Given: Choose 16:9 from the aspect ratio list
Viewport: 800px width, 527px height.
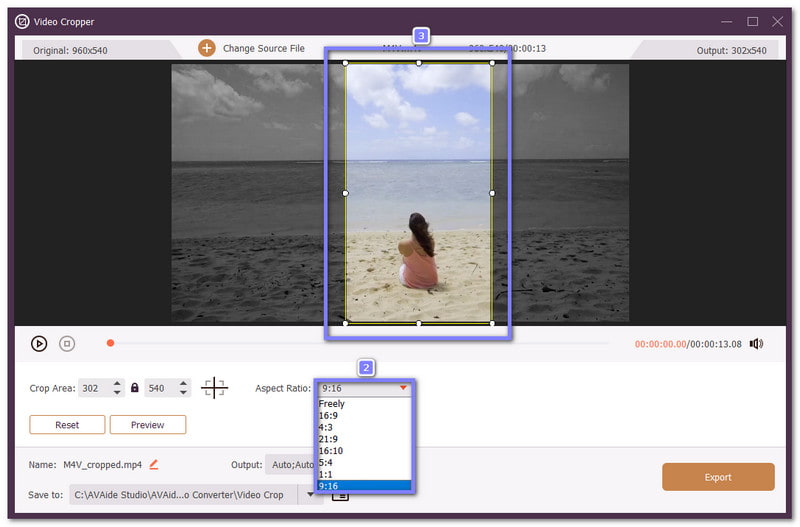Looking at the screenshot, I should [x=329, y=415].
